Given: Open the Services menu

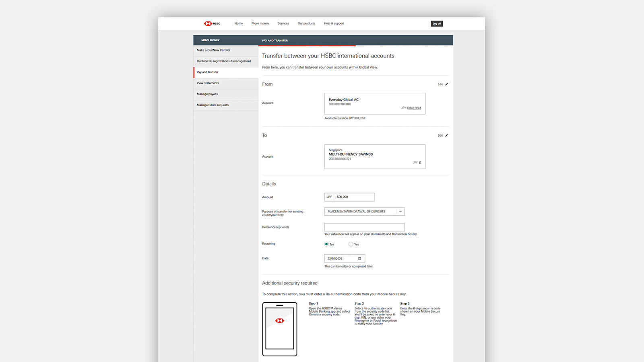Looking at the screenshot, I should 283,23.
